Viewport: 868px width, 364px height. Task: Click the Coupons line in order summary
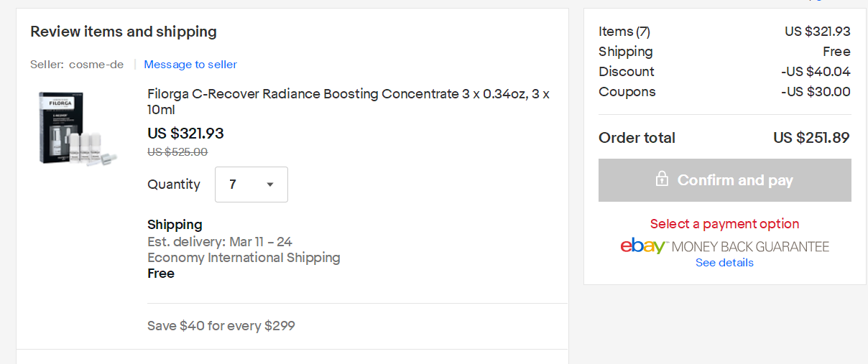pyautogui.click(x=627, y=92)
